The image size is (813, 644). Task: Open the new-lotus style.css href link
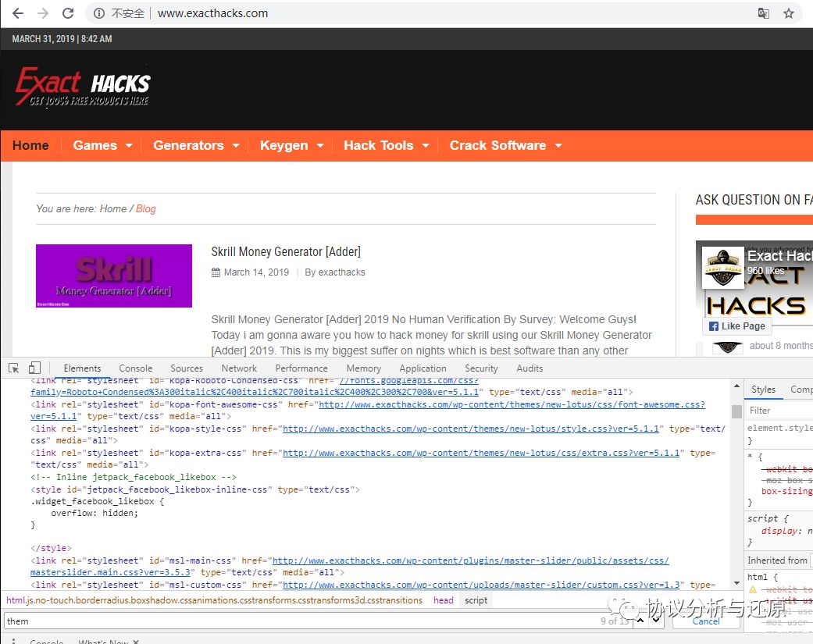471,429
